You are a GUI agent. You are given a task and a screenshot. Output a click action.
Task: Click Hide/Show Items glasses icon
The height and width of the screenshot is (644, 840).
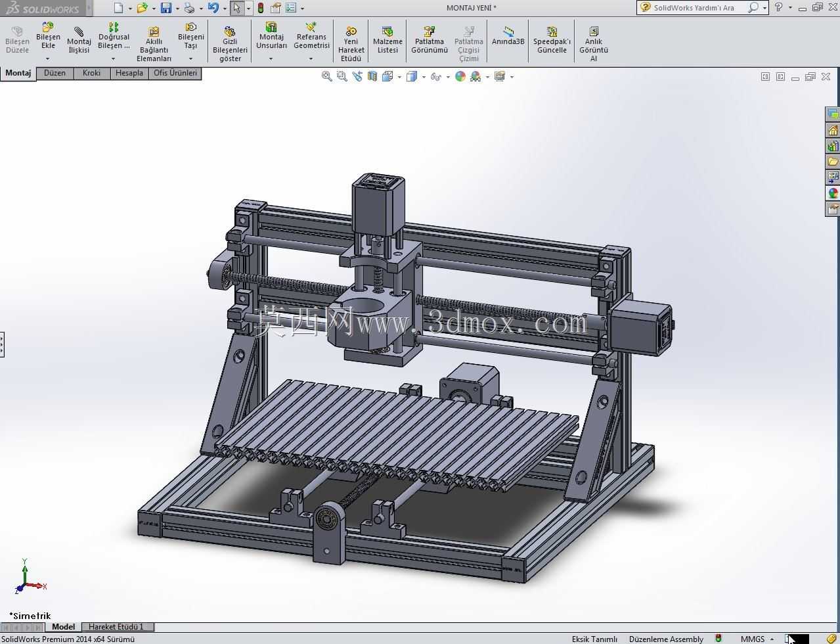pos(435,76)
